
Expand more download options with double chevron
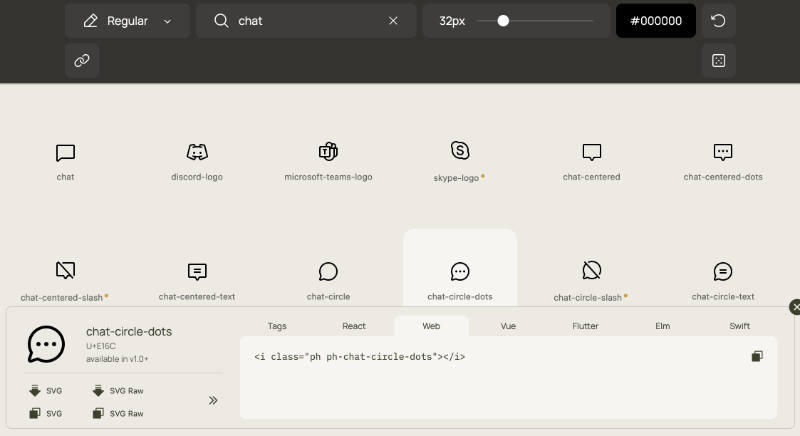[213, 400]
